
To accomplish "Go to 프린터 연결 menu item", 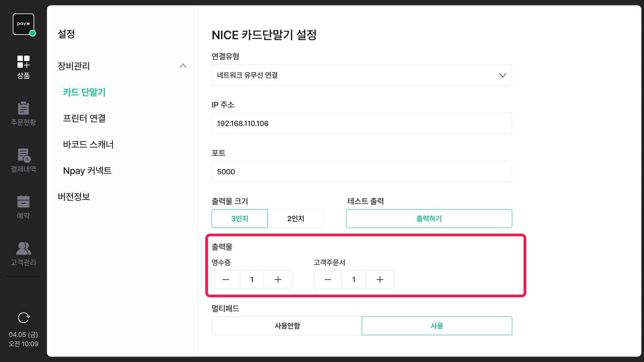I will [84, 118].
